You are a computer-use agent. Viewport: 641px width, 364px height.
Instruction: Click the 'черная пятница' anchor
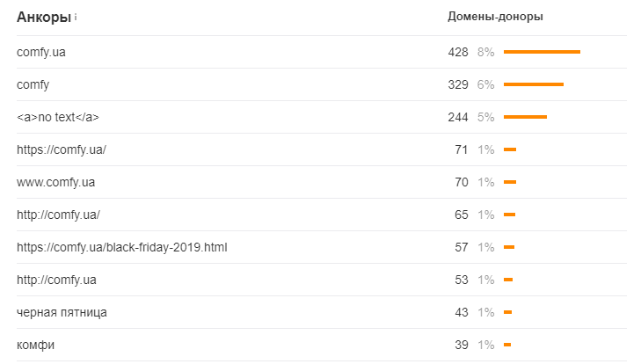(62, 312)
